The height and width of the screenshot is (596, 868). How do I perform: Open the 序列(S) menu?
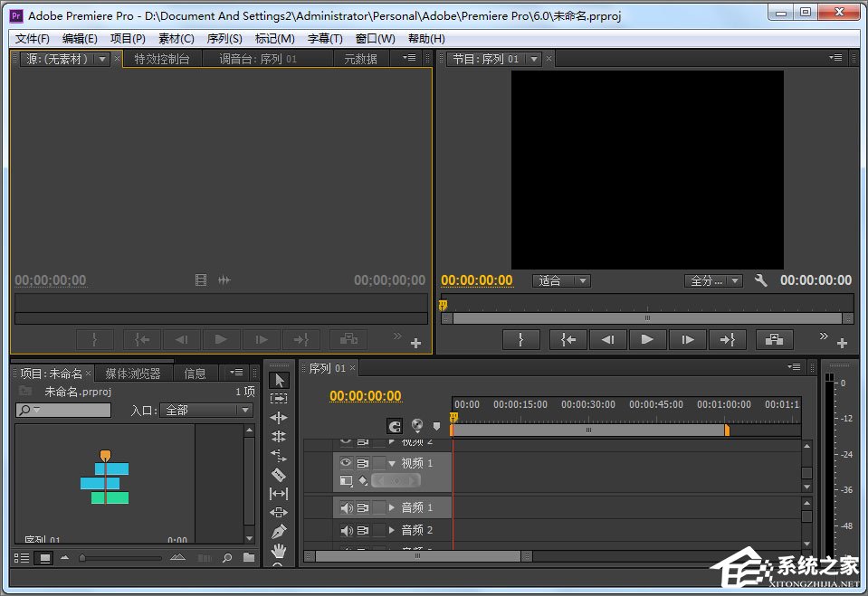coord(224,39)
